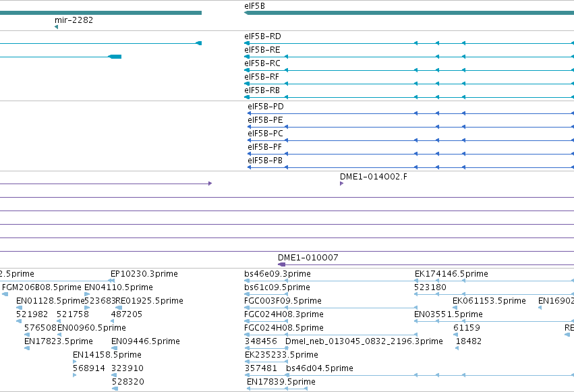Click the DME1-014002.F purple arrow glyph

[x=341, y=184]
